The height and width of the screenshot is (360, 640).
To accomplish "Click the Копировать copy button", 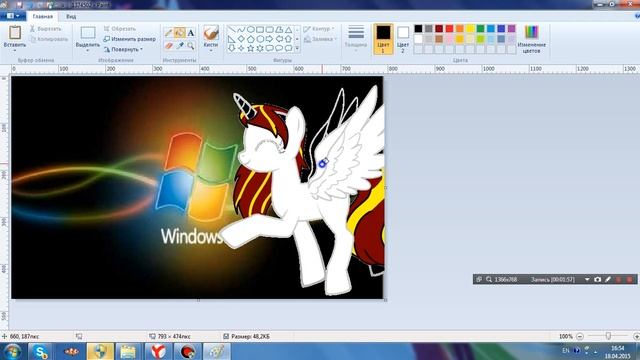I will tap(49, 39).
